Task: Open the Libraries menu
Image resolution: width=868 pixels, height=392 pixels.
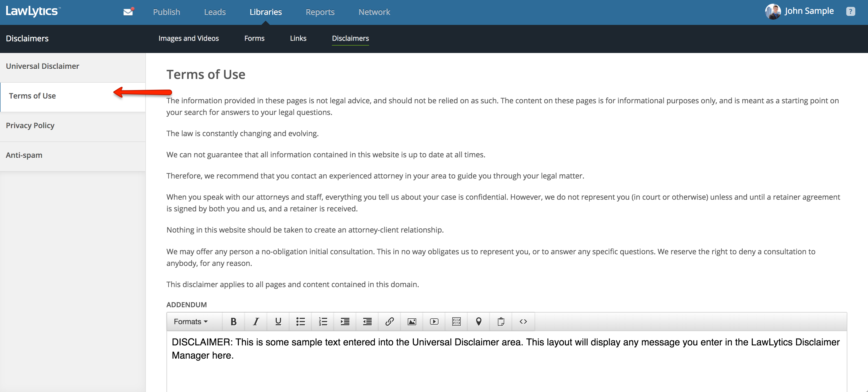Action: [266, 12]
